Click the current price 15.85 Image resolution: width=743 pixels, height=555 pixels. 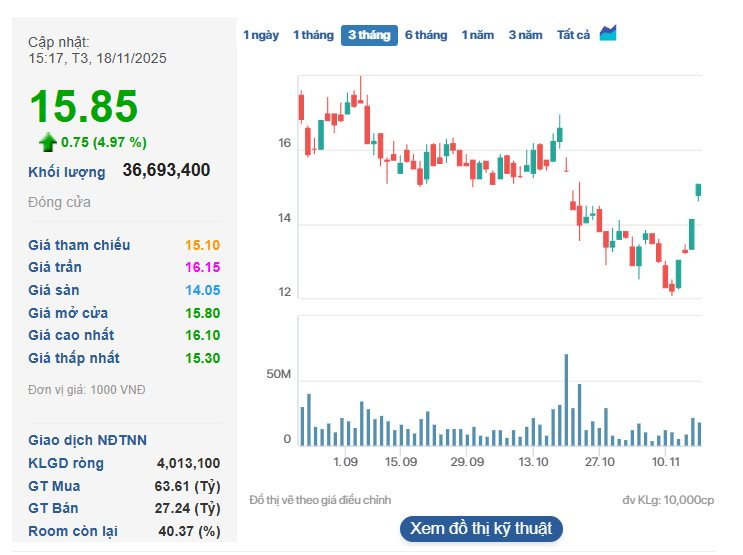(83, 107)
